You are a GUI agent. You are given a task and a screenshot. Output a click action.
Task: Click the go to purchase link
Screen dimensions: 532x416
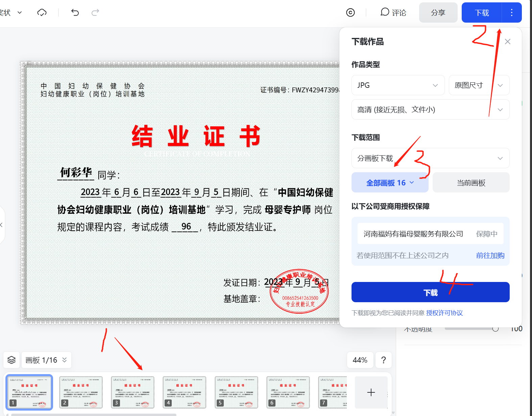click(490, 255)
